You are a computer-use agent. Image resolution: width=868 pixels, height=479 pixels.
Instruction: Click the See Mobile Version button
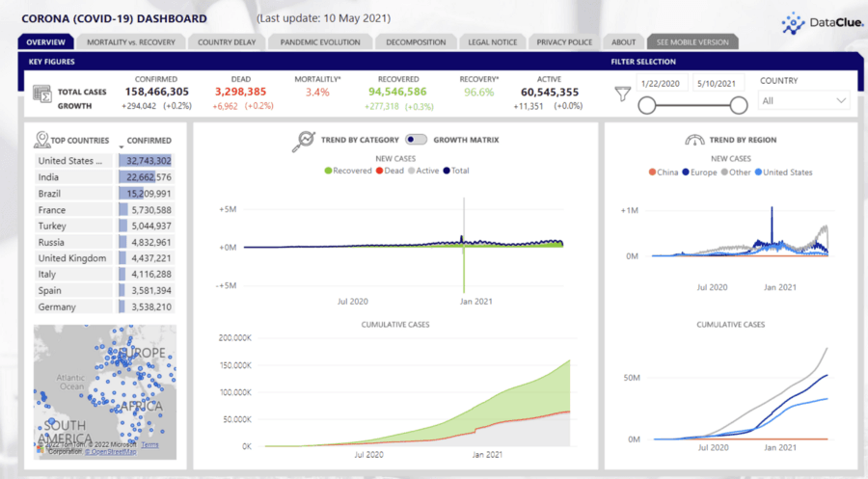(x=692, y=42)
